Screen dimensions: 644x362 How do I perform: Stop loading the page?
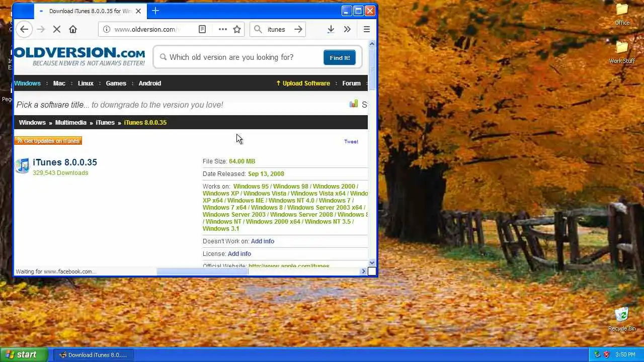(x=56, y=29)
